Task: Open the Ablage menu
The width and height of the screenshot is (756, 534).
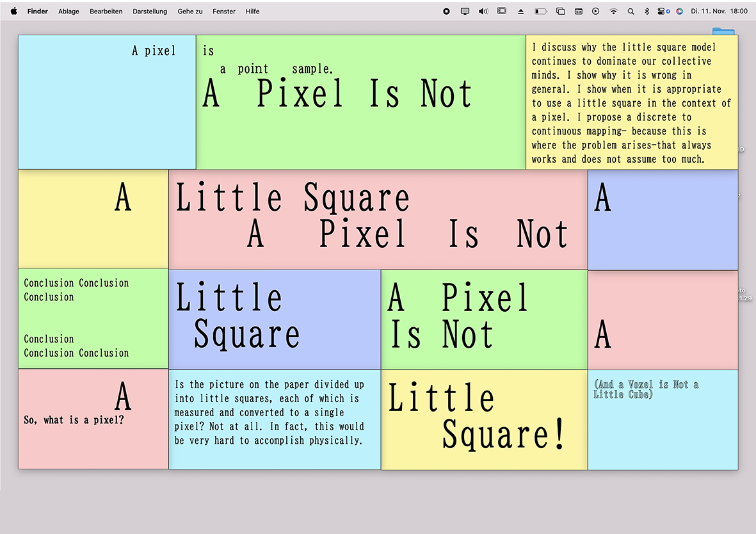Action: pos(68,12)
